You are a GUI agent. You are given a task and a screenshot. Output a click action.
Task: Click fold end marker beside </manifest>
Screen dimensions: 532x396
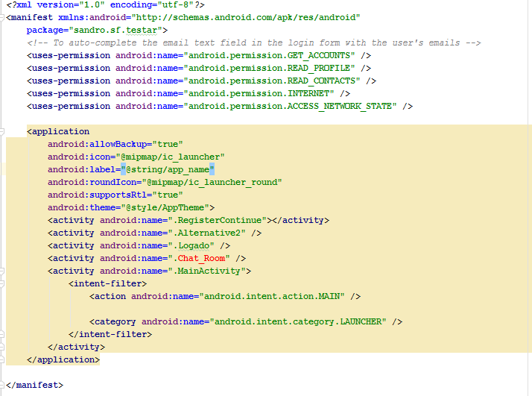pos(1,385)
